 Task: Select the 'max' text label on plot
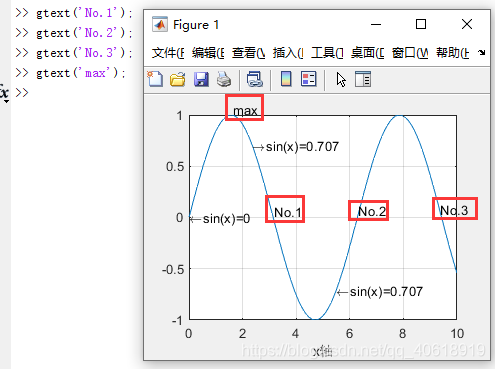(x=245, y=111)
